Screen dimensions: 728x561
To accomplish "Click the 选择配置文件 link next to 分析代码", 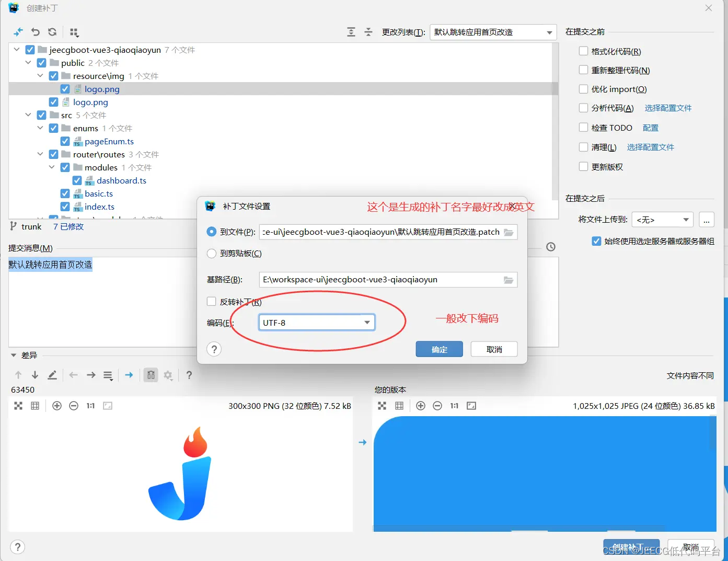I will tap(668, 108).
